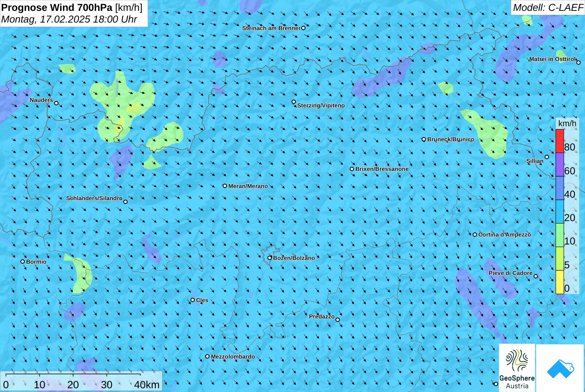Viewport: 585px width, 392px height.
Task: Select the Schlanders/Silandro marker
Action: [125, 202]
